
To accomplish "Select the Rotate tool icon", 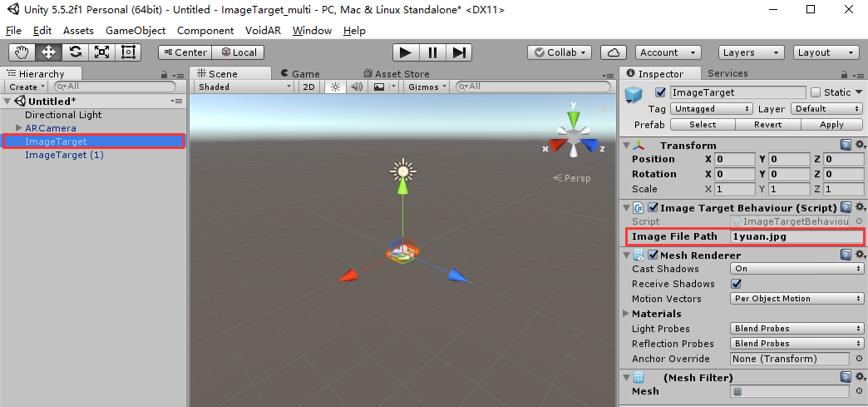I will pos(76,52).
